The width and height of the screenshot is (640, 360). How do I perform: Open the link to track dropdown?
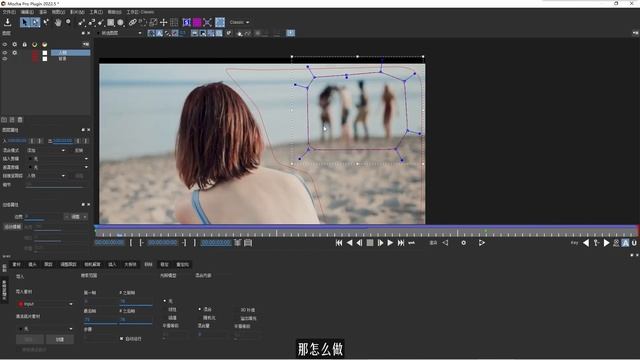[46, 176]
